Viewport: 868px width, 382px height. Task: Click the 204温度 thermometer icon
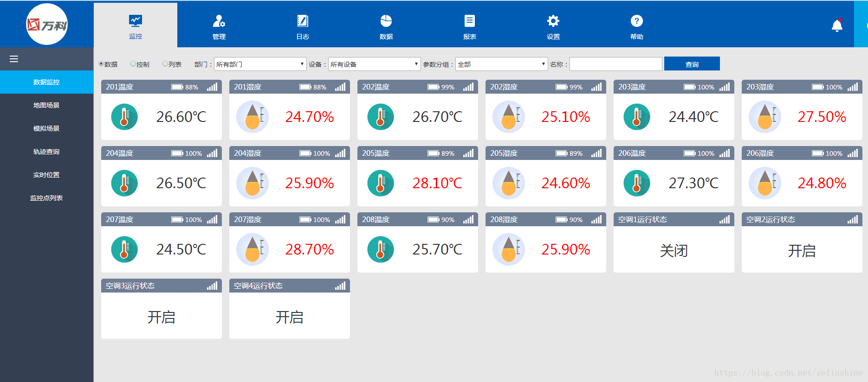pos(124,183)
